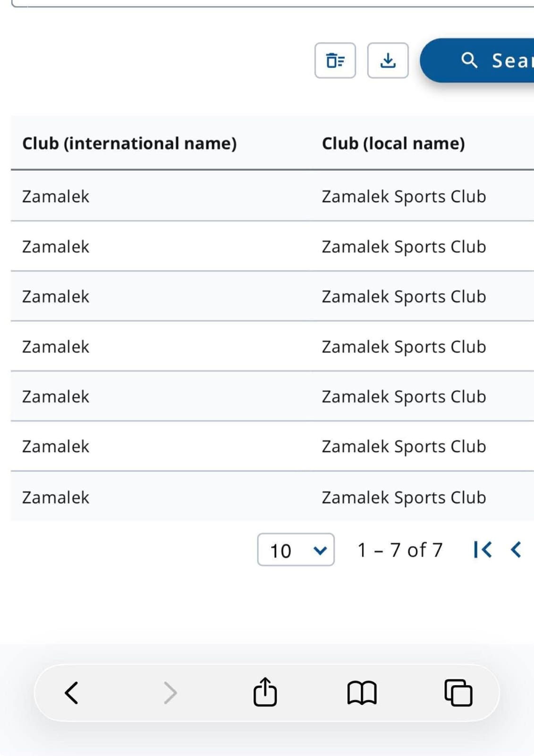Select first row's Zamalek international name
This screenshot has width=534, height=756.
point(56,197)
